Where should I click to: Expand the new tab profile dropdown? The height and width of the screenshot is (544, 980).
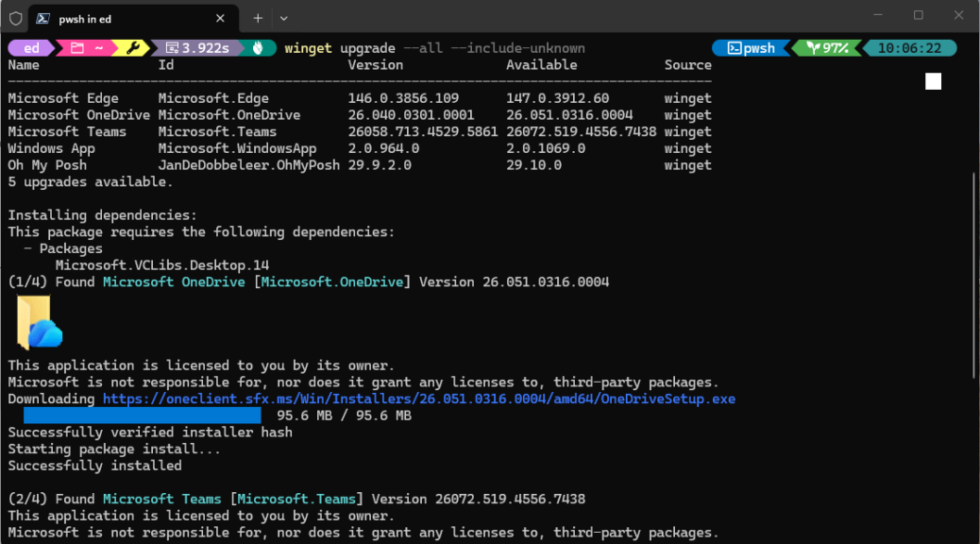click(284, 18)
